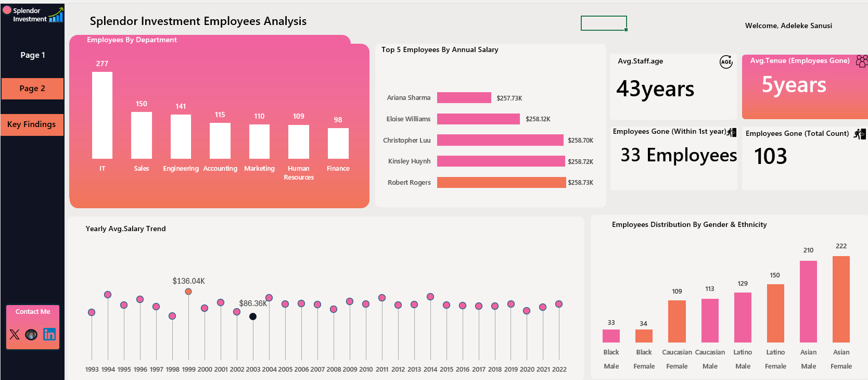Click 'Top 5 Employees By Annual Salary' heading
Viewport: 868px width, 380px height.
tap(440, 50)
